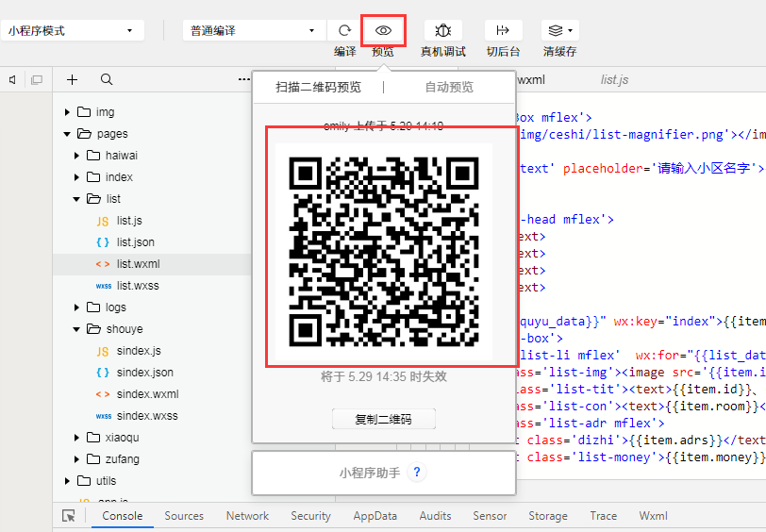This screenshot has height=532, width=766.
Task: Click the switch-to-background icon
Action: pyautogui.click(x=503, y=30)
